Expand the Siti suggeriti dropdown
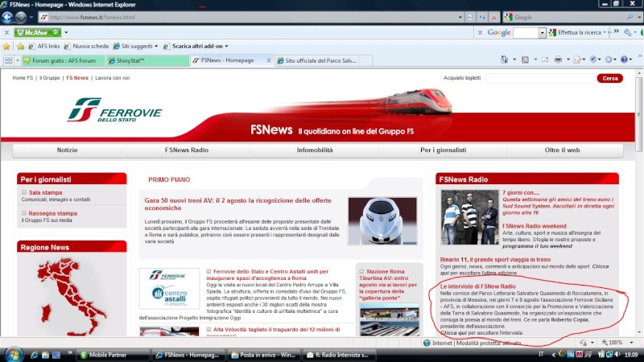This screenshot has height=362, width=644. (156, 47)
